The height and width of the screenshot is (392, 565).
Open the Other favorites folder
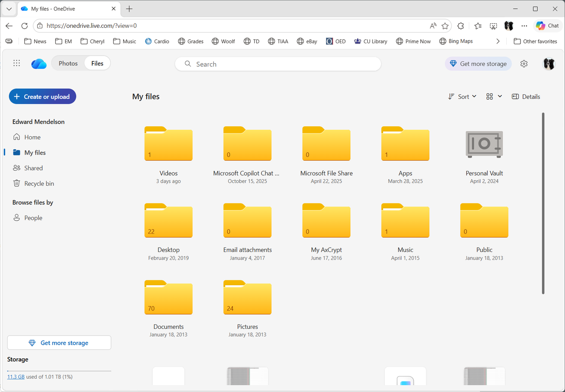tap(535, 41)
